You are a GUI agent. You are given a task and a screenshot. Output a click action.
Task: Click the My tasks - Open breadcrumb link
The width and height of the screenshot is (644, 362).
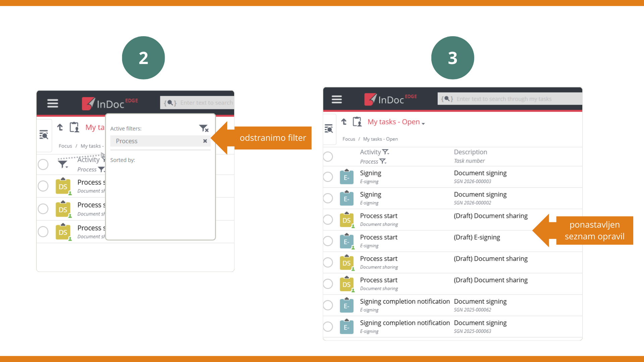(380, 139)
